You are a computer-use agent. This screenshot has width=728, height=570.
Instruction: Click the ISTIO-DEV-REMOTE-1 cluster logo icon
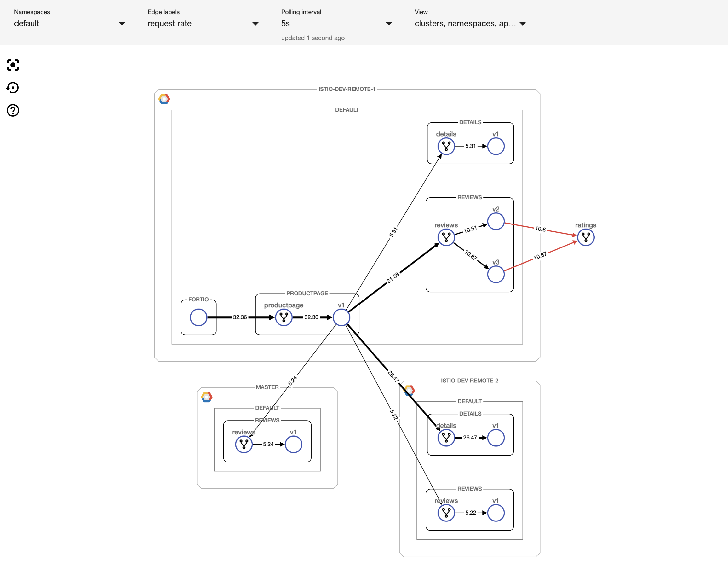tap(164, 99)
